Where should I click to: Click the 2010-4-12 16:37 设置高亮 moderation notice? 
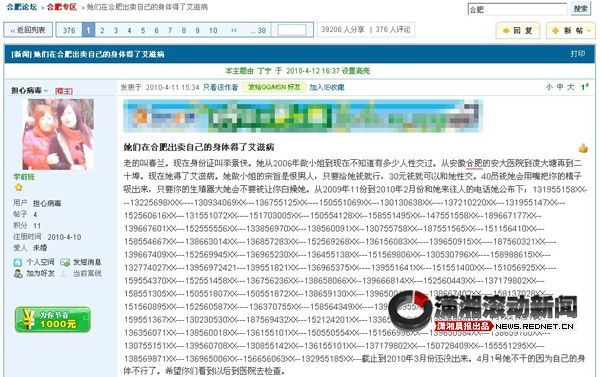point(328,71)
